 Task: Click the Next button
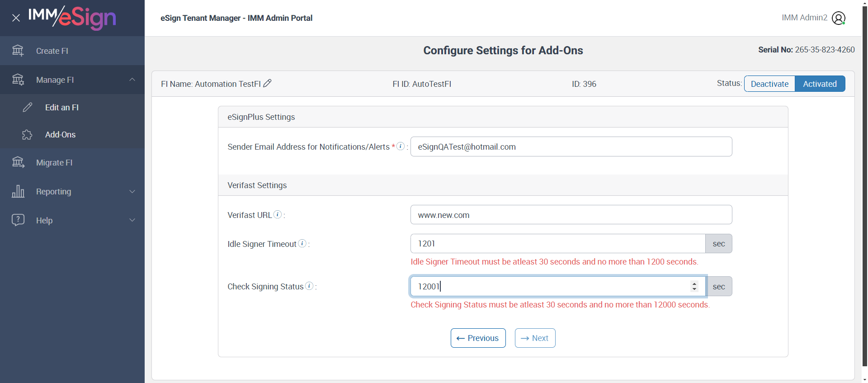(x=535, y=338)
